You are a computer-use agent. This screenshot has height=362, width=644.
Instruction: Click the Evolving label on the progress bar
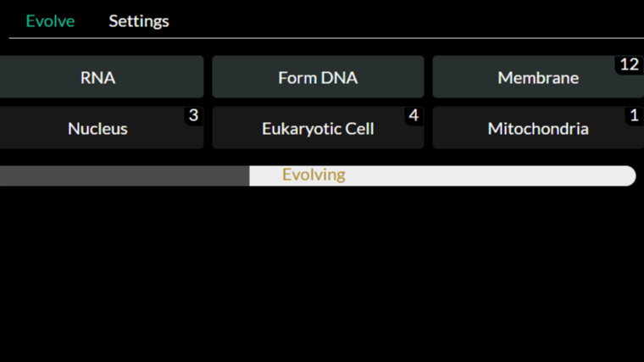[314, 175]
